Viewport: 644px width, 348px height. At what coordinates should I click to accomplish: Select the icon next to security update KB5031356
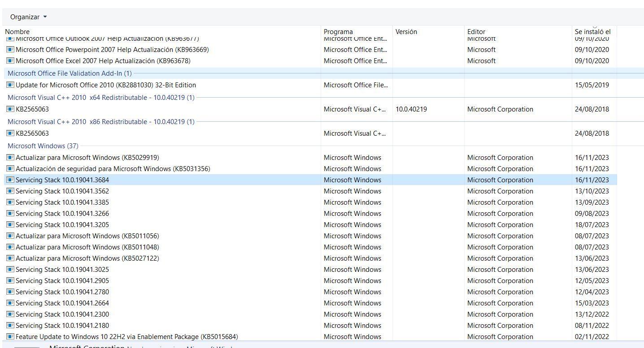click(10, 168)
